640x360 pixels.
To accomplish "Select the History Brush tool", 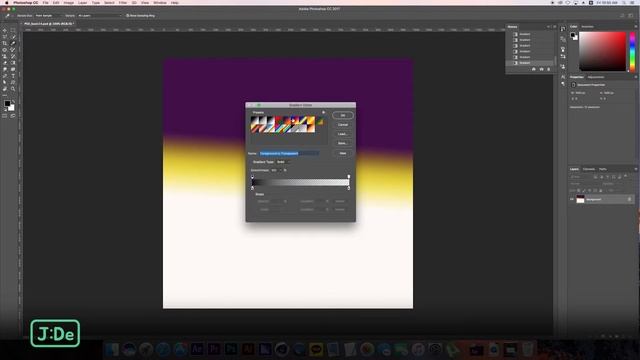I will (x=13, y=56).
